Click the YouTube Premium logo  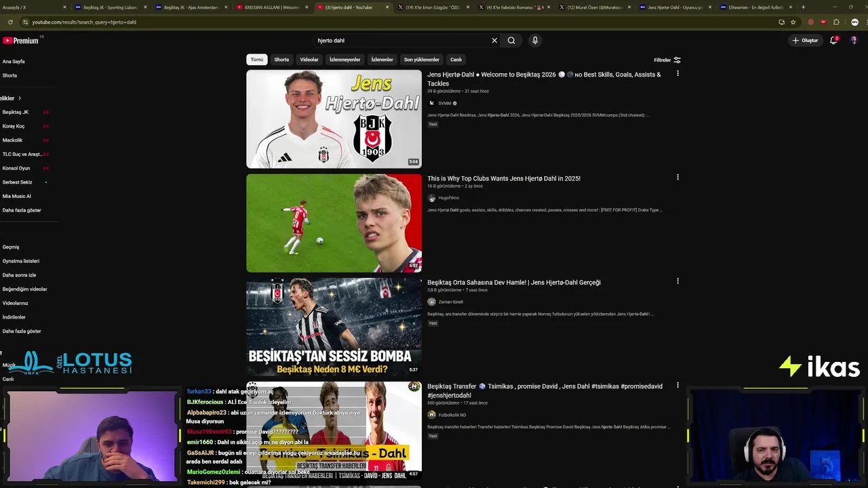click(20, 41)
